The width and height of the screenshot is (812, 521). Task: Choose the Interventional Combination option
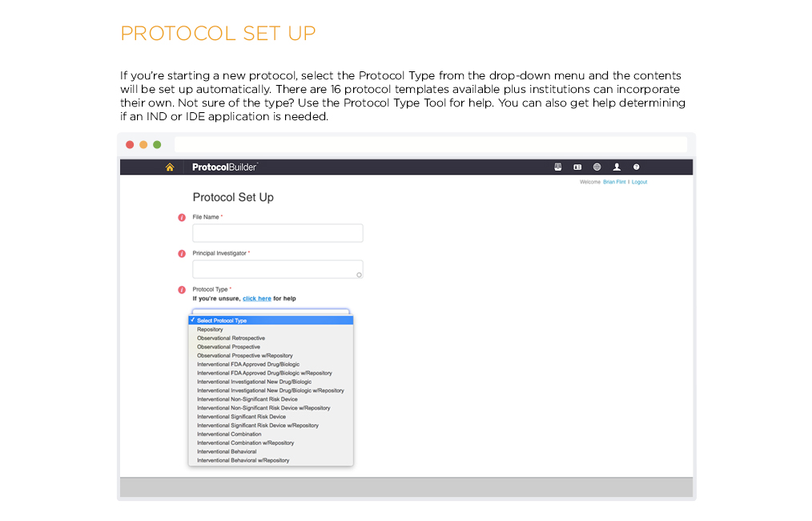click(229, 434)
